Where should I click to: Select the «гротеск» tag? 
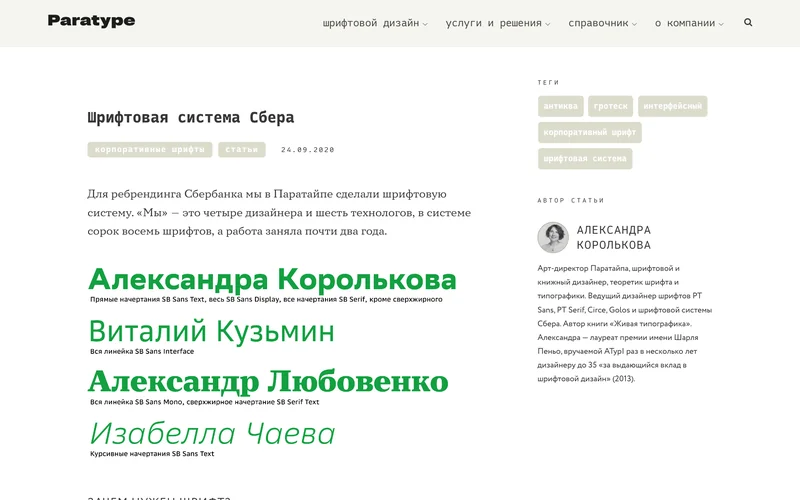(611, 106)
